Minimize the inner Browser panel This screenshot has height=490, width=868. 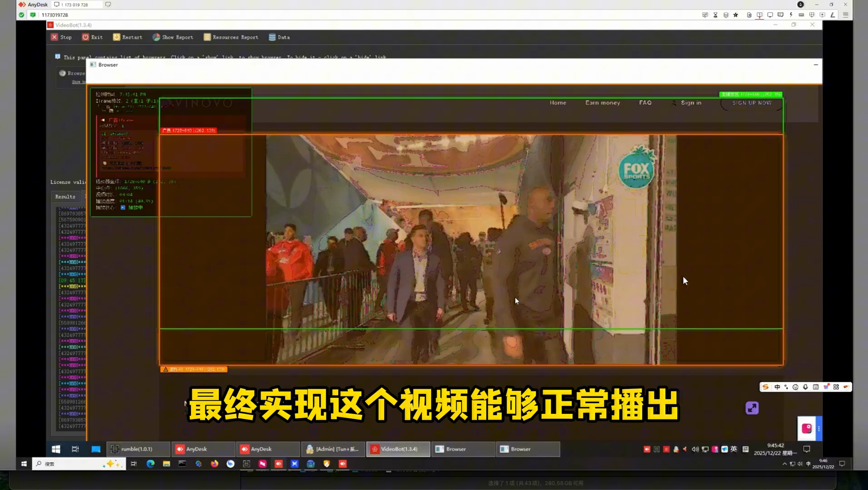coord(816,65)
